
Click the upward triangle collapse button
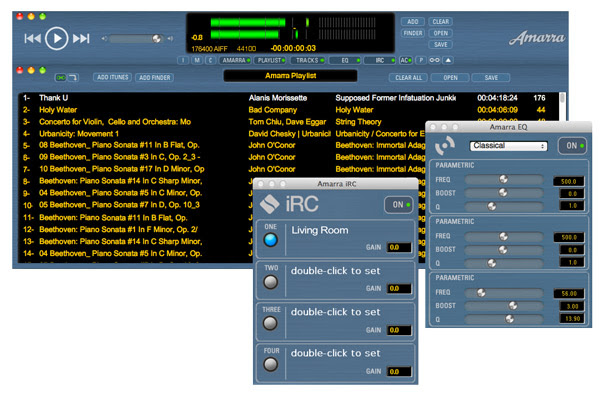coord(448,60)
